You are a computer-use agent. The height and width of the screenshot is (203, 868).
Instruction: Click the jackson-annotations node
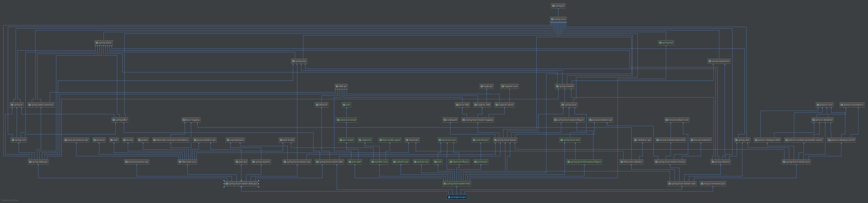click(x=851, y=105)
